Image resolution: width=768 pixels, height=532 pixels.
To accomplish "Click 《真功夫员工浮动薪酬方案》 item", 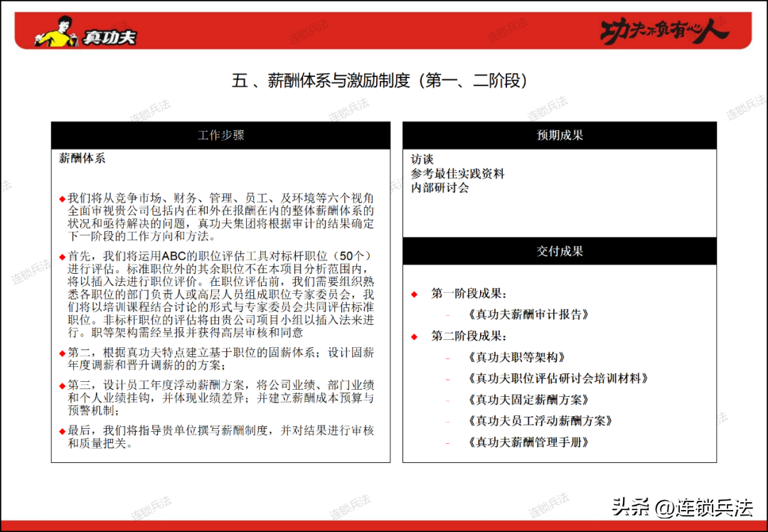I will [540, 421].
